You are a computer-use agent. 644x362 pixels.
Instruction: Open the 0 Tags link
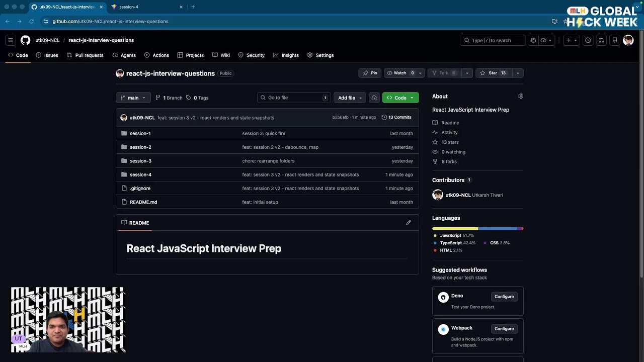coord(197,98)
